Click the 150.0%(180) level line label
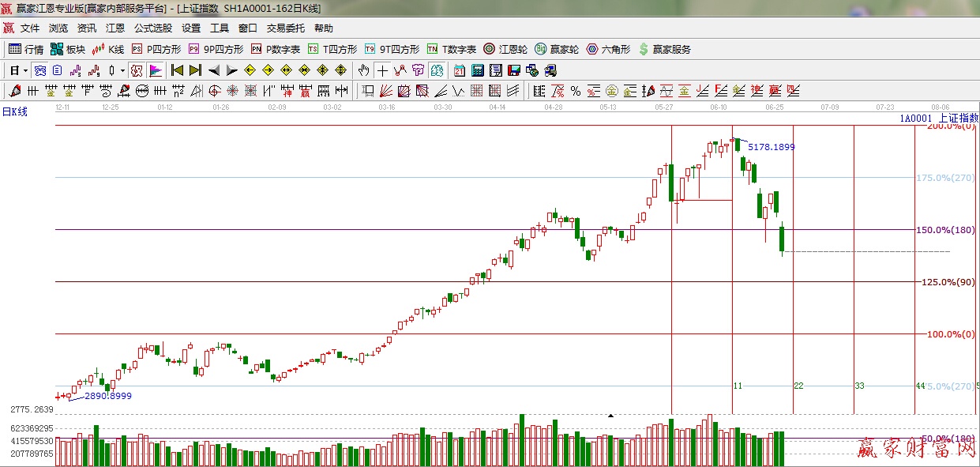 pyautogui.click(x=944, y=230)
